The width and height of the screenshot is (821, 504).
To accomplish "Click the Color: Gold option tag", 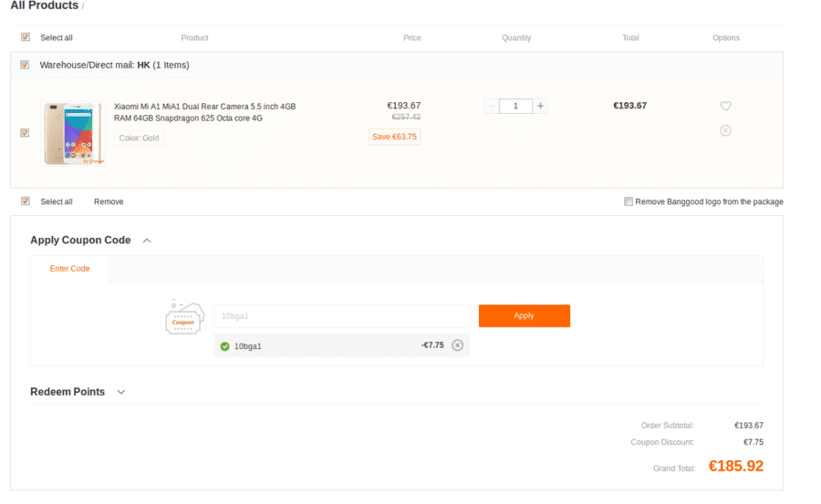I will [139, 139].
